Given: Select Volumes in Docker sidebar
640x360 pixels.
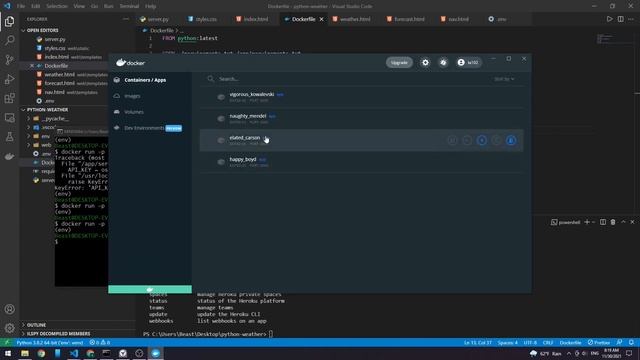Looking at the screenshot, I should click(134, 112).
